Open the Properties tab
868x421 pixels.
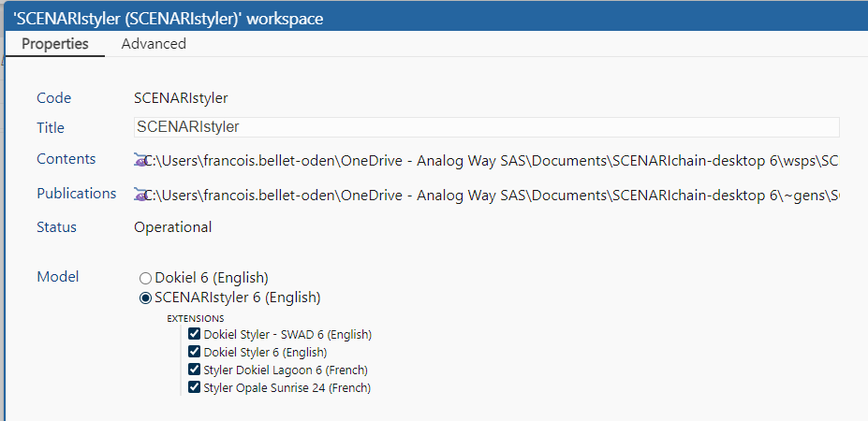pos(55,44)
